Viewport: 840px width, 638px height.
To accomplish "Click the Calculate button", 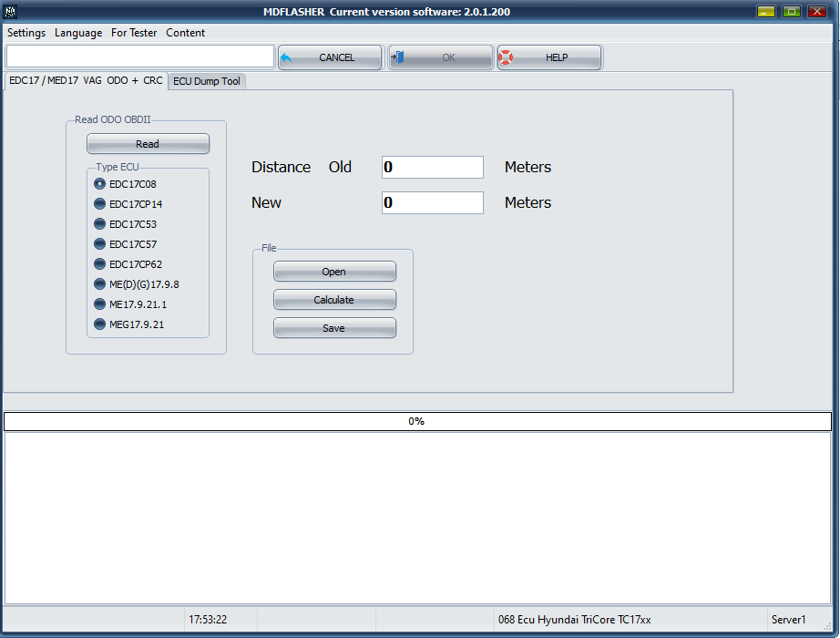I will tap(334, 300).
